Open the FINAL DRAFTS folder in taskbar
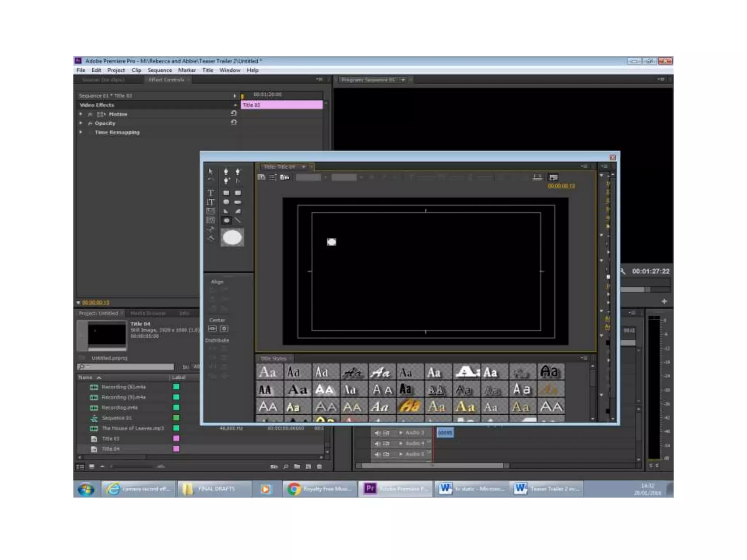This screenshot has height=560, width=747. 214,489
